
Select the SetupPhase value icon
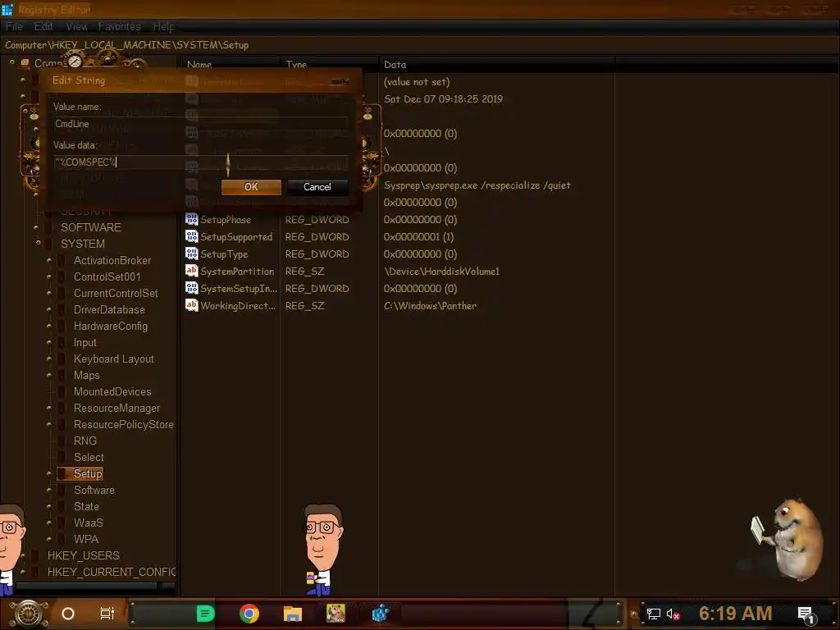[x=191, y=219]
